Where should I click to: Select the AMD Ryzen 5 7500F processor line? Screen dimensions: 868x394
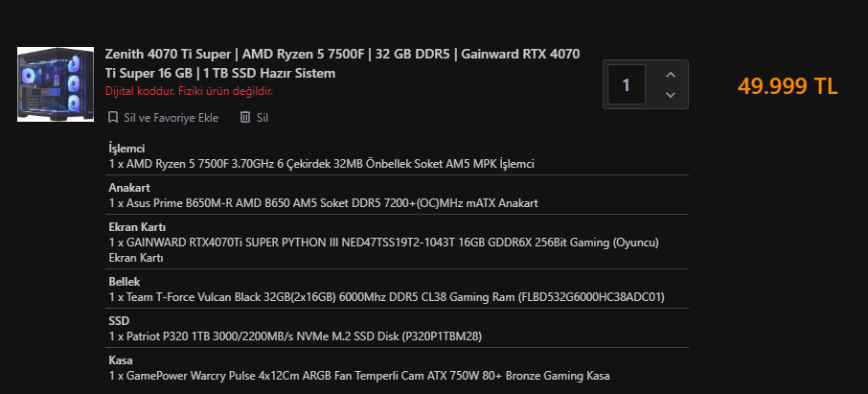pyautogui.click(x=321, y=164)
